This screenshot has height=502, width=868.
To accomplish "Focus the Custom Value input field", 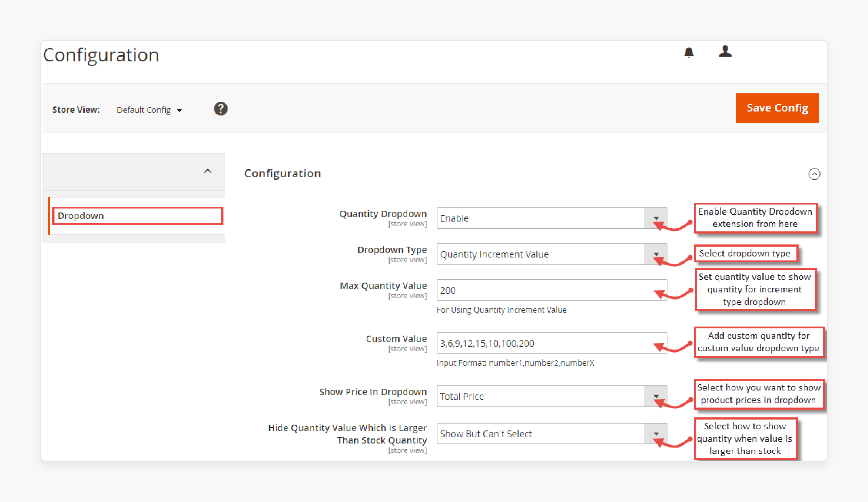I will click(552, 343).
